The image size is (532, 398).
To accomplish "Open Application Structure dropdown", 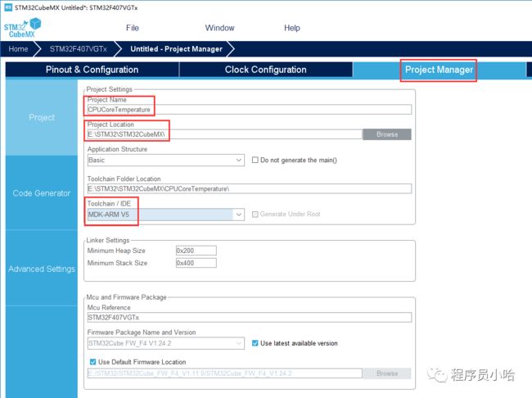I will [165, 160].
